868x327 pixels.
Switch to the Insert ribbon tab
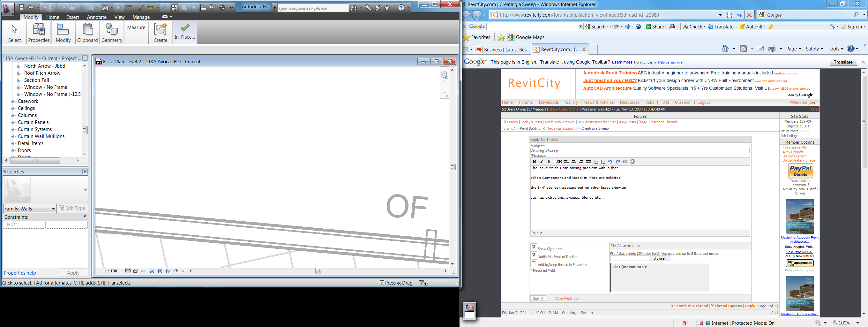(x=73, y=17)
